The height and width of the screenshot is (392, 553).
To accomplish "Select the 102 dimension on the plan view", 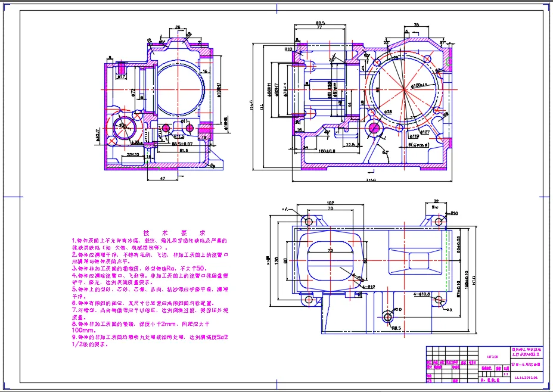I will click(330, 203).
